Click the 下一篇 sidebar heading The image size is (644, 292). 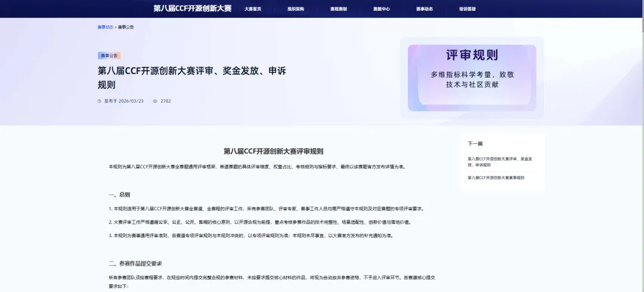(x=475, y=143)
